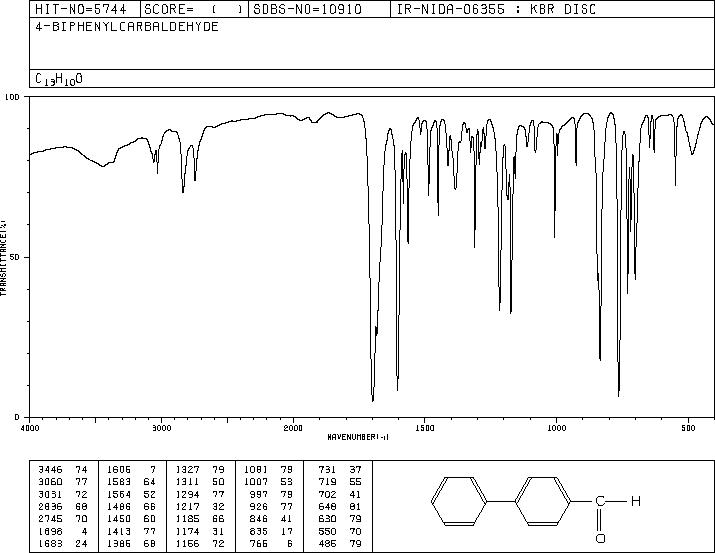This screenshot has height=553, width=715.
Task: Click the HIT-NO=5744 header cell
Action: (x=85, y=9)
